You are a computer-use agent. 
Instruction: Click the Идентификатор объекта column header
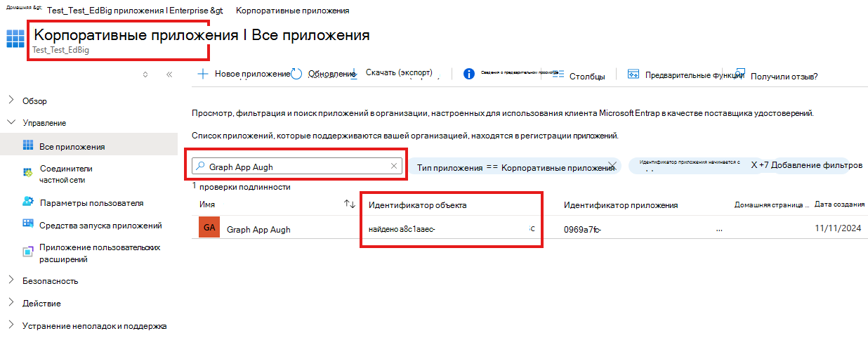point(417,204)
